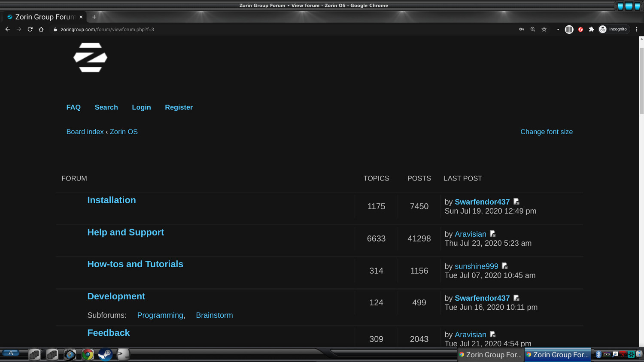
Task: Open the Extensions puzzle-piece menu
Action: [591, 30]
